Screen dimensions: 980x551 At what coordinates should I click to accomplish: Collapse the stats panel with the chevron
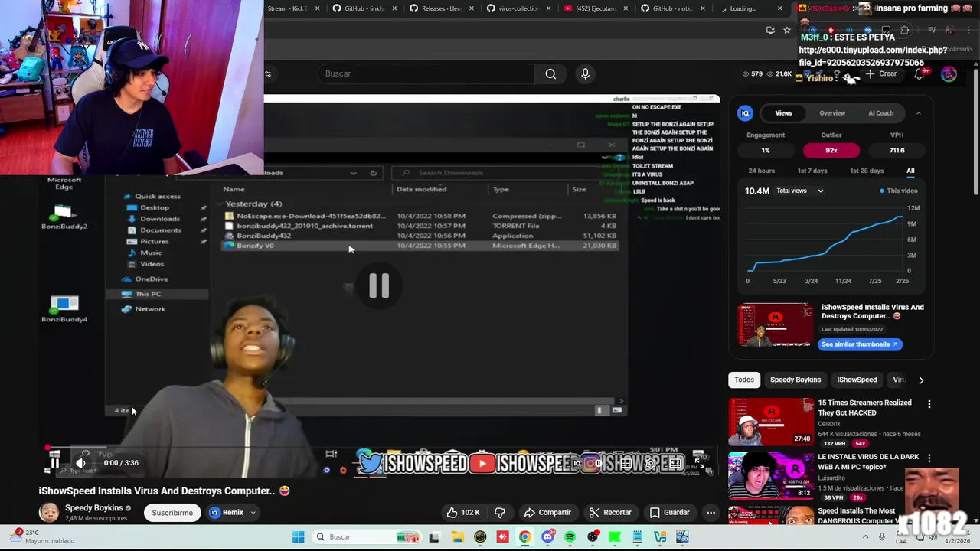919,113
